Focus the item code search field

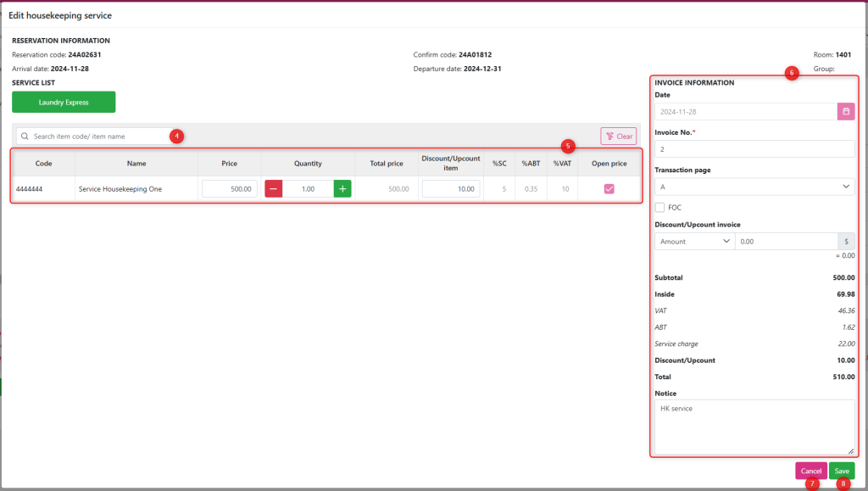tap(97, 136)
